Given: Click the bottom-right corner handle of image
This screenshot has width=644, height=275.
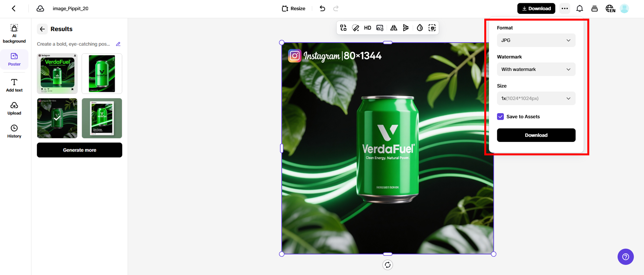Looking at the screenshot, I should [x=494, y=254].
